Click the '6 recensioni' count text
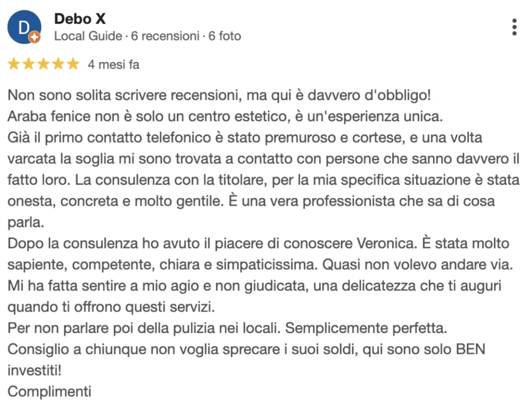Viewport: 532px width, 407px height. coord(165,36)
